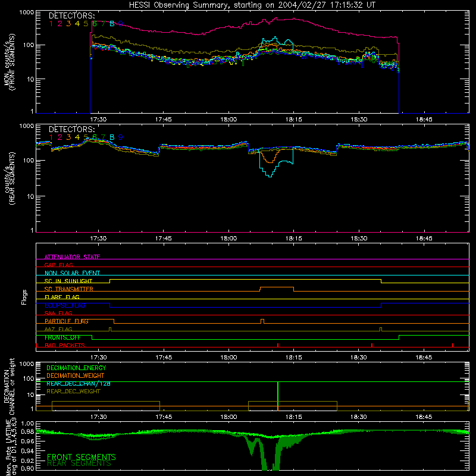This screenshot has height=476, width=476.
Task: Click the '17:30' tick label under the flags plot
Action: [x=98, y=358]
